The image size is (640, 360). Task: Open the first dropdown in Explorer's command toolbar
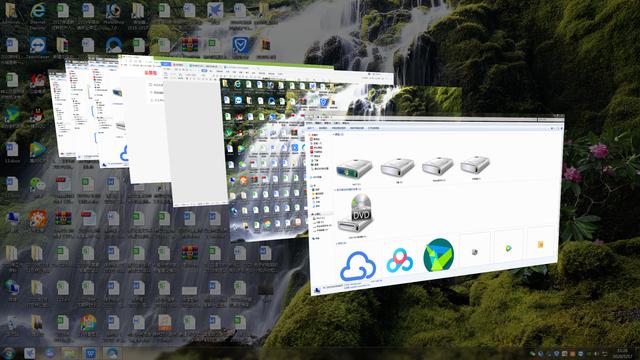point(311,128)
